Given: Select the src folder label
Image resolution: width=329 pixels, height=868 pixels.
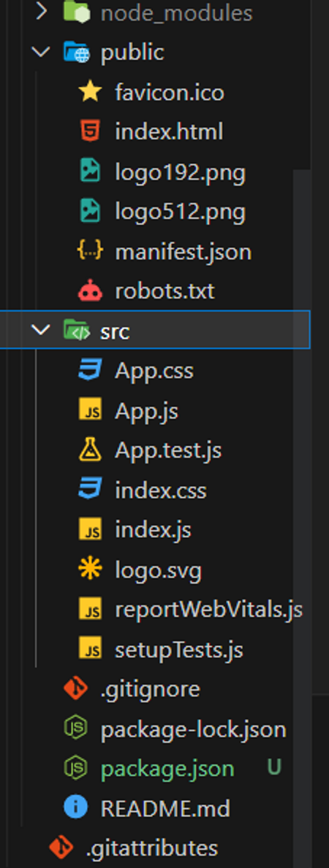Looking at the screenshot, I should (x=116, y=331).
